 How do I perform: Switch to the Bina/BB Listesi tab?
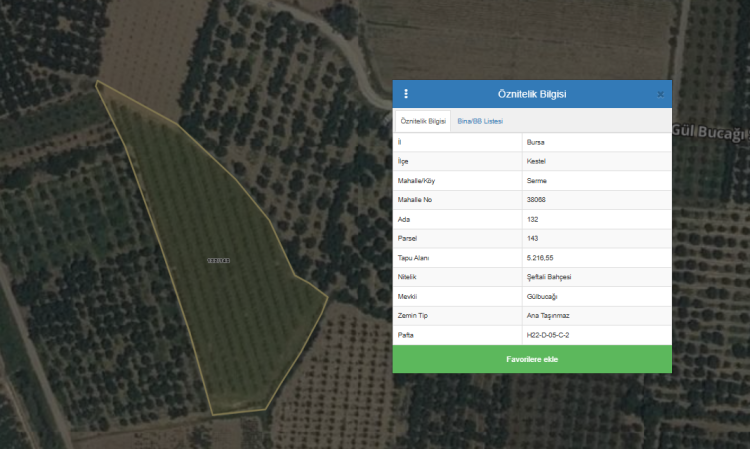[x=479, y=121]
